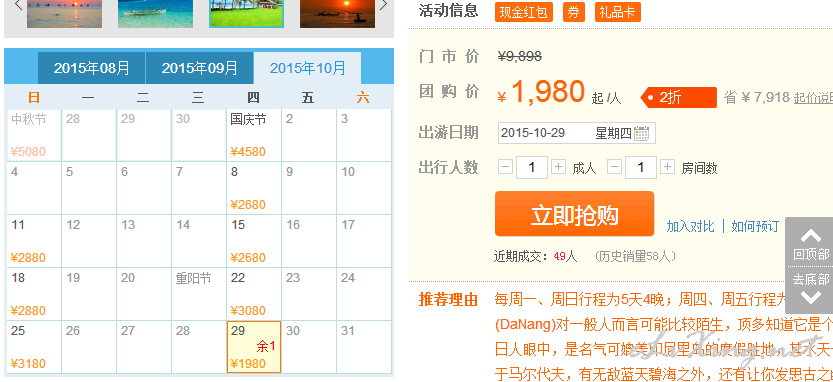Pick October 8 priced ¥2680

coord(254,188)
